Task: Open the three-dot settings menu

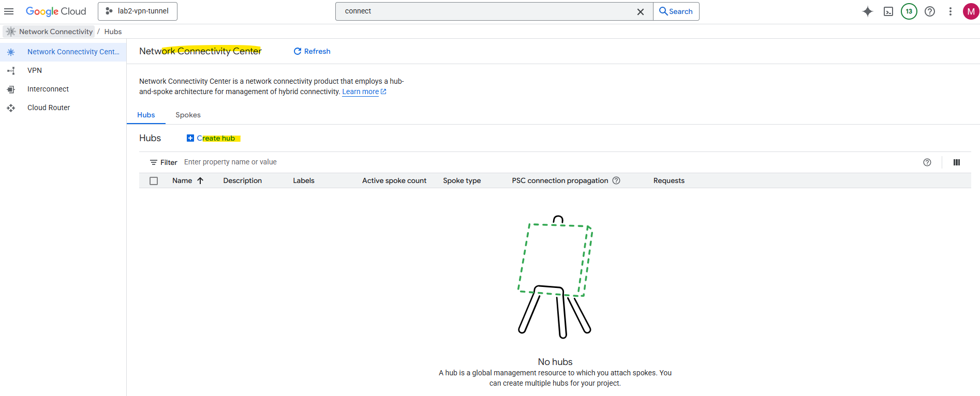Action: (951, 11)
